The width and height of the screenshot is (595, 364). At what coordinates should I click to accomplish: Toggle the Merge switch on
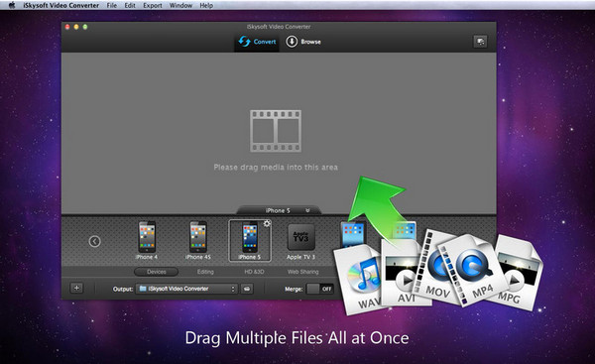(x=320, y=289)
